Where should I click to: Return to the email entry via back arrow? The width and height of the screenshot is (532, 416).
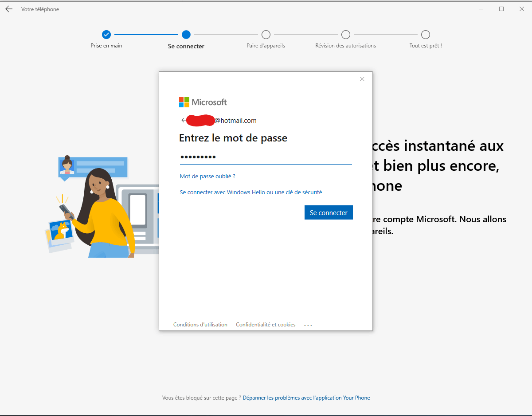(184, 121)
